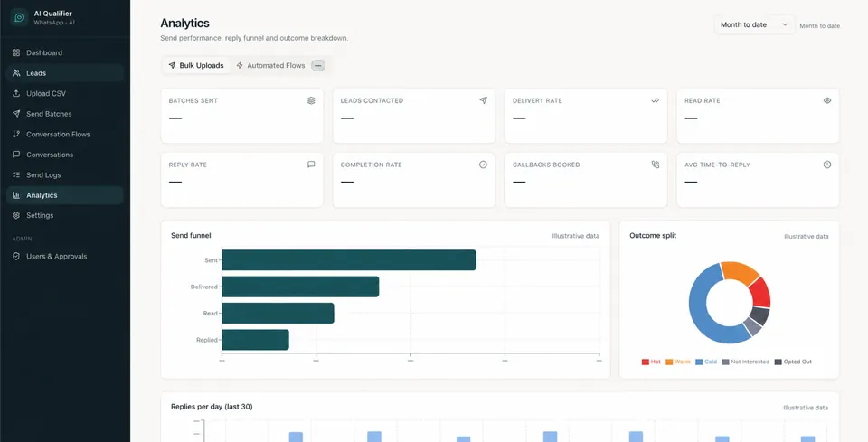Image resolution: width=868 pixels, height=442 pixels.
Task: Click the Conversations chat bubble icon
Action: (x=16, y=155)
